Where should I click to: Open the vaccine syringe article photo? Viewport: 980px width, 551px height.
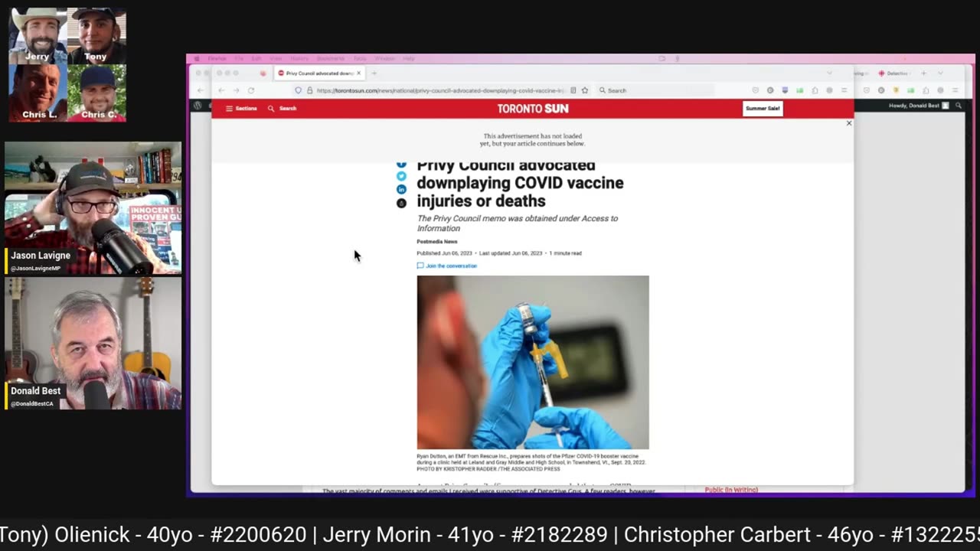[533, 363]
